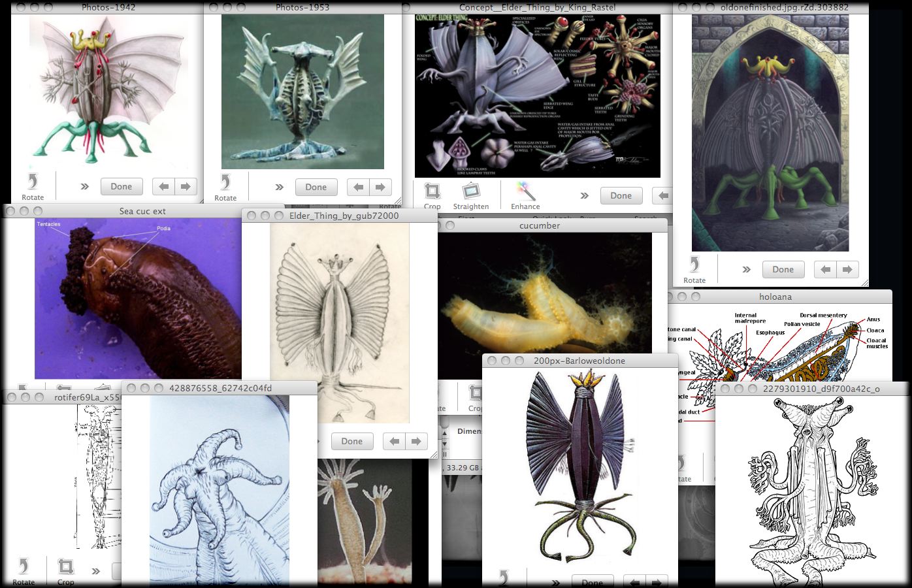Open toolbar overflow chevron in rotifer69La window
This screenshot has height=588, width=912.
[95, 571]
